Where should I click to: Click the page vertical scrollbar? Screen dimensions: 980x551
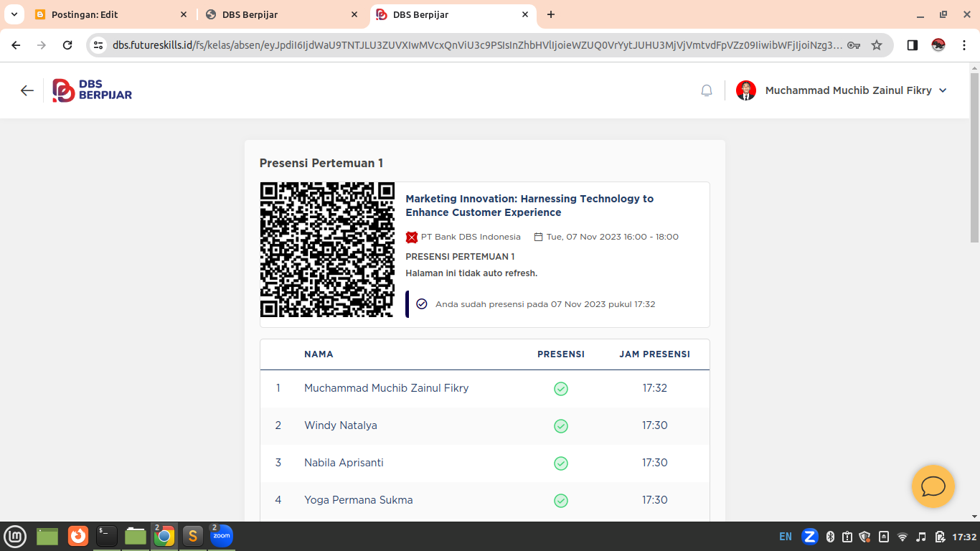974,158
